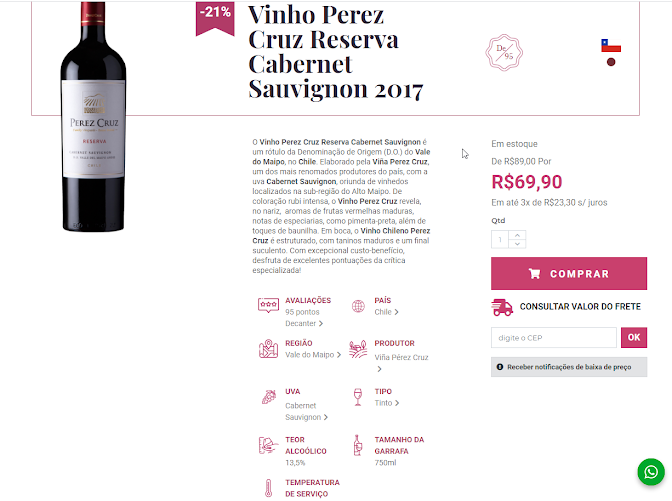
Task: Open the Tinto wine type link
Action: pyautogui.click(x=387, y=403)
